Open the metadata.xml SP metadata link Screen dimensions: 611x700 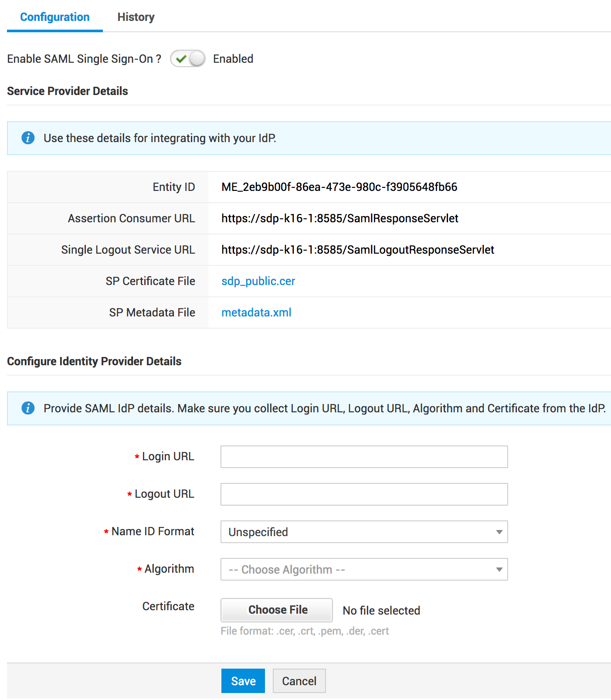(x=256, y=313)
